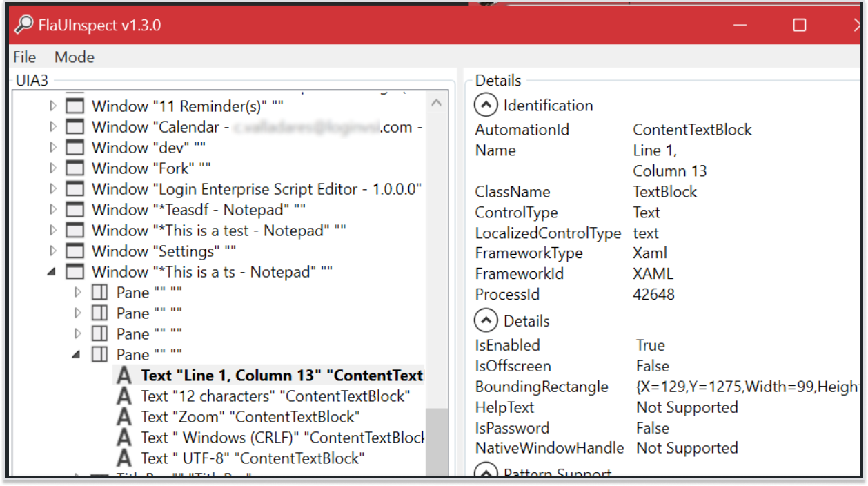Click the tree scrollbar up arrow

pos(436,104)
